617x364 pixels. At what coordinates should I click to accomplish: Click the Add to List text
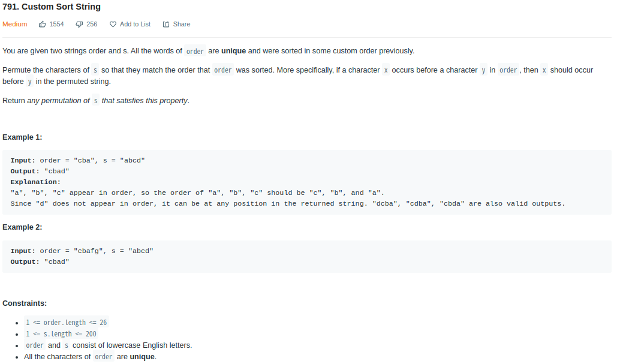135,25
